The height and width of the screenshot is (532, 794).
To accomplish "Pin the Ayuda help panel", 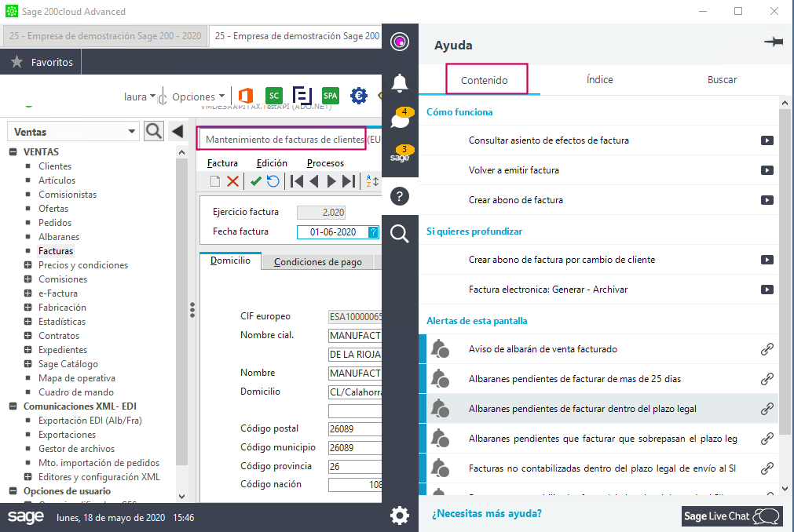I will pyautogui.click(x=774, y=42).
